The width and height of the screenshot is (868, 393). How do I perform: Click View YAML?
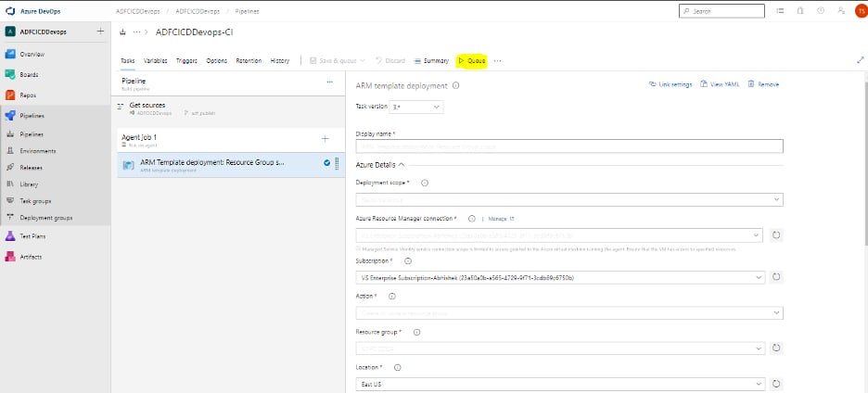(720, 84)
